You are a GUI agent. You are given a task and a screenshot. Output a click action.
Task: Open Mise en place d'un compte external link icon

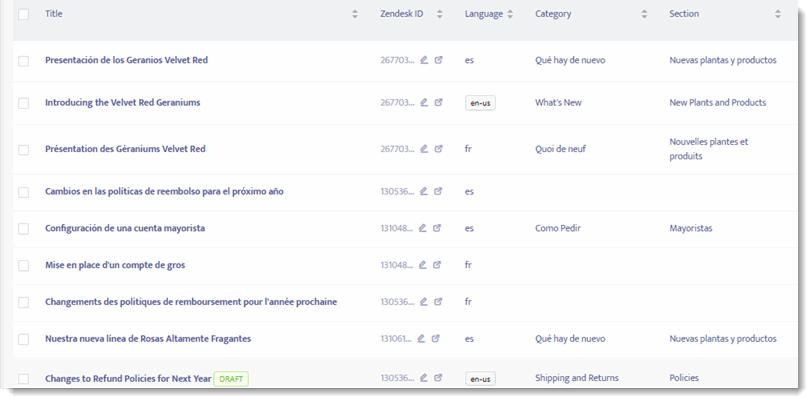437,265
